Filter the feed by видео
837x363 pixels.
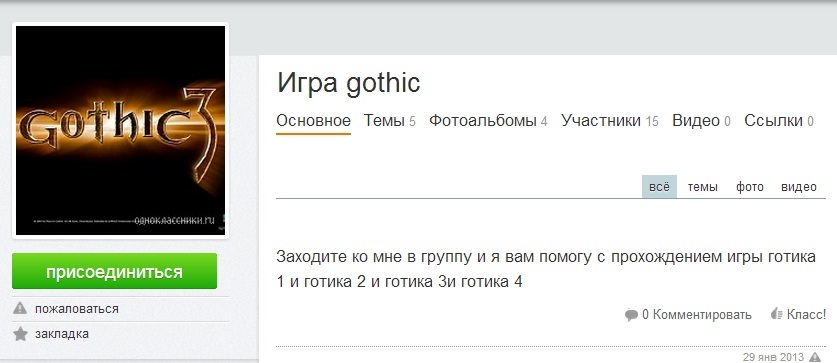(799, 187)
